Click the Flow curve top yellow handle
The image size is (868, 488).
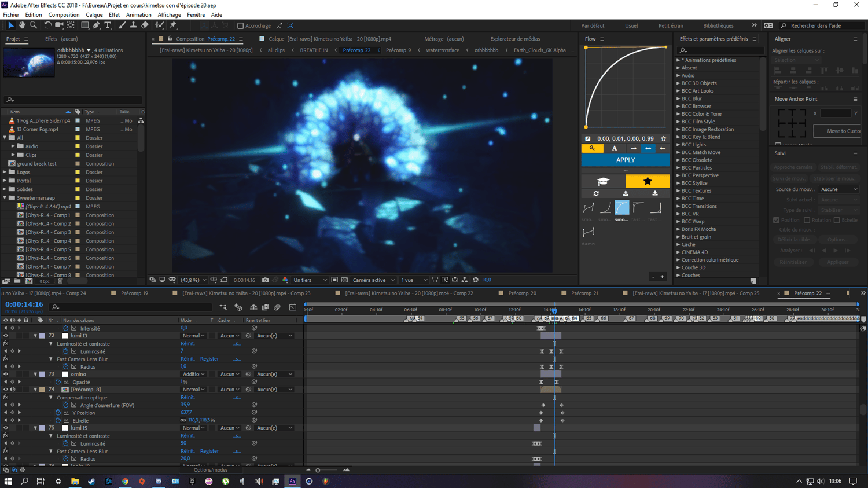665,47
